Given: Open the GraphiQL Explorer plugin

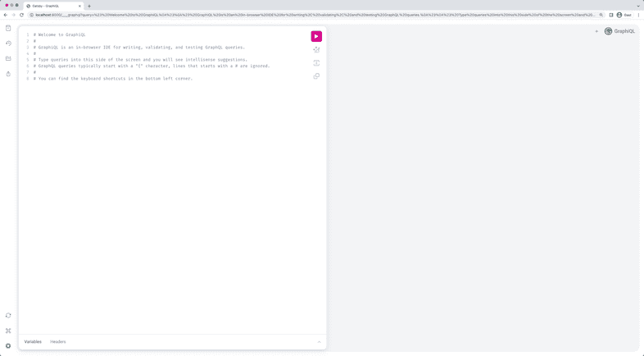Looking at the screenshot, I should click(x=8, y=58).
